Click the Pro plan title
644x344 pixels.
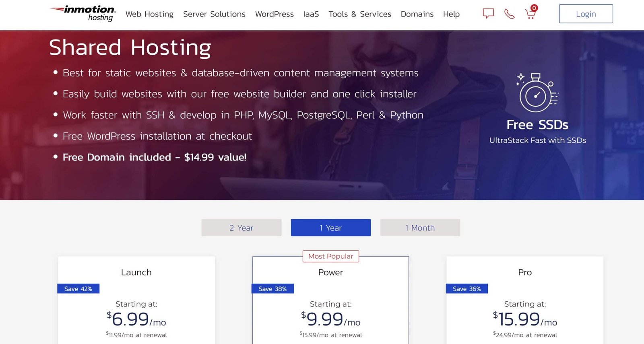coord(525,272)
